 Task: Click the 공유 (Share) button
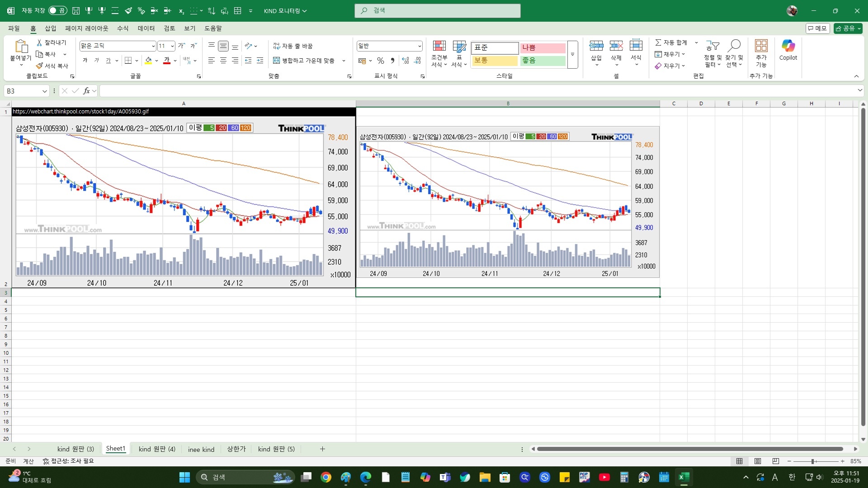tap(848, 28)
